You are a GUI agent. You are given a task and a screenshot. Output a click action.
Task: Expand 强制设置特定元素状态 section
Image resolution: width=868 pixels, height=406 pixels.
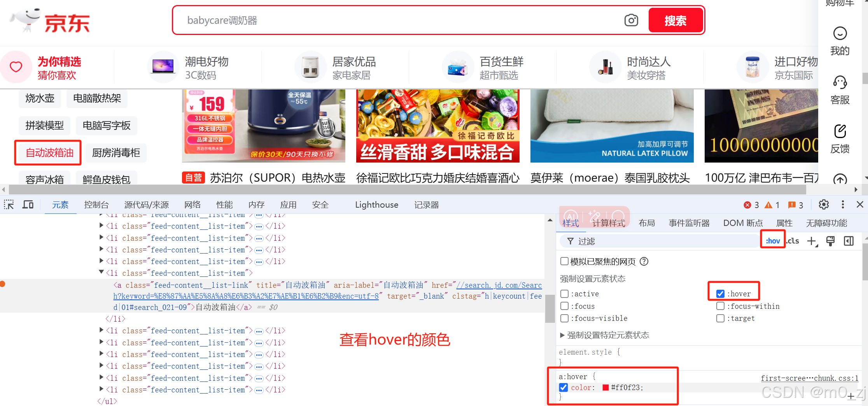(562, 335)
